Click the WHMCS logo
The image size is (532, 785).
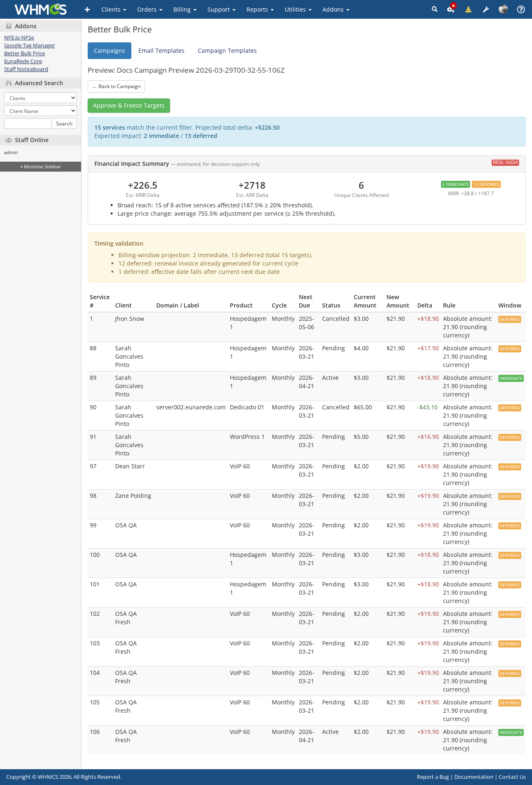point(40,9)
